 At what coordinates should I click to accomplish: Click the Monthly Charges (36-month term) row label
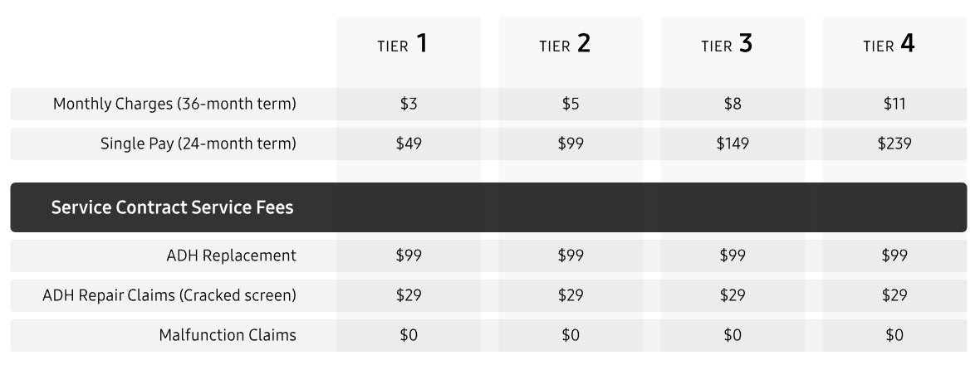point(174,105)
